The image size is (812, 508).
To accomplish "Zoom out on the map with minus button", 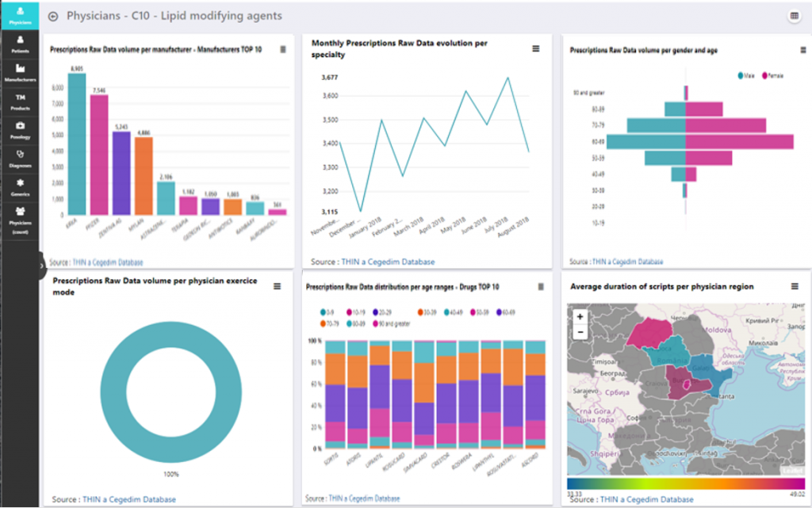I will click(580, 331).
